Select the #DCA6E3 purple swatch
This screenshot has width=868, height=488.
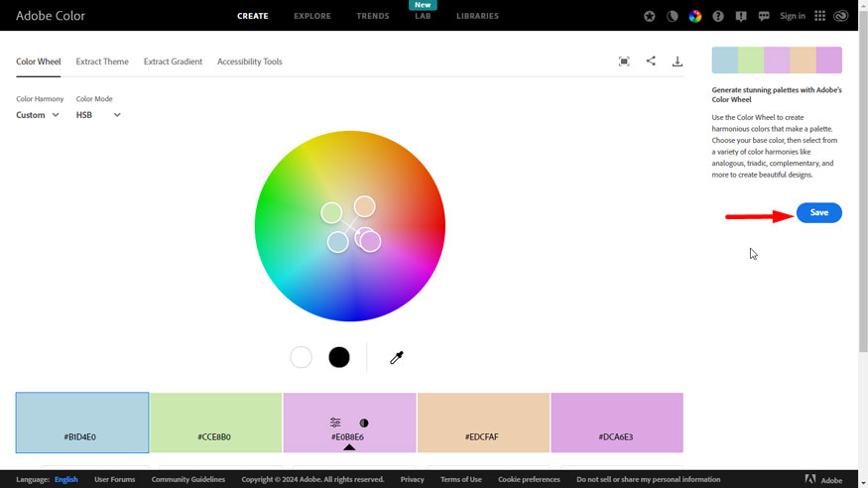click(617, 423)
